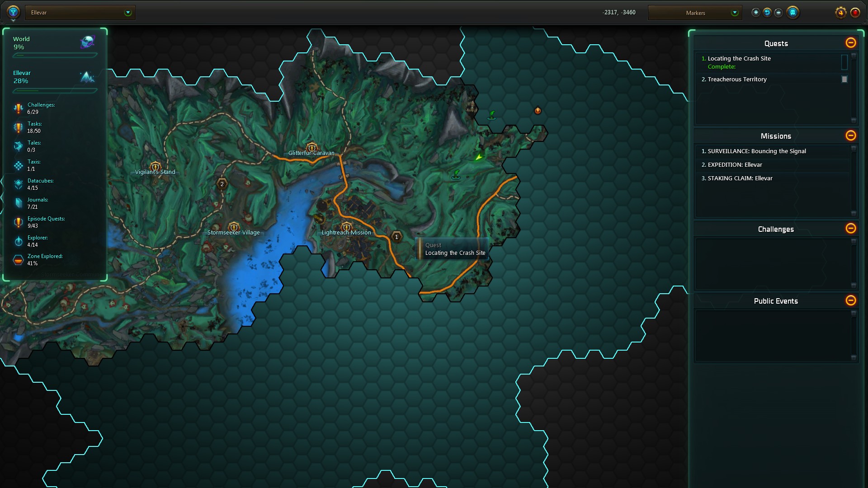Screen dimensions: 868x488
Task: Select the Tales progress icon
Action: point(18,146)
